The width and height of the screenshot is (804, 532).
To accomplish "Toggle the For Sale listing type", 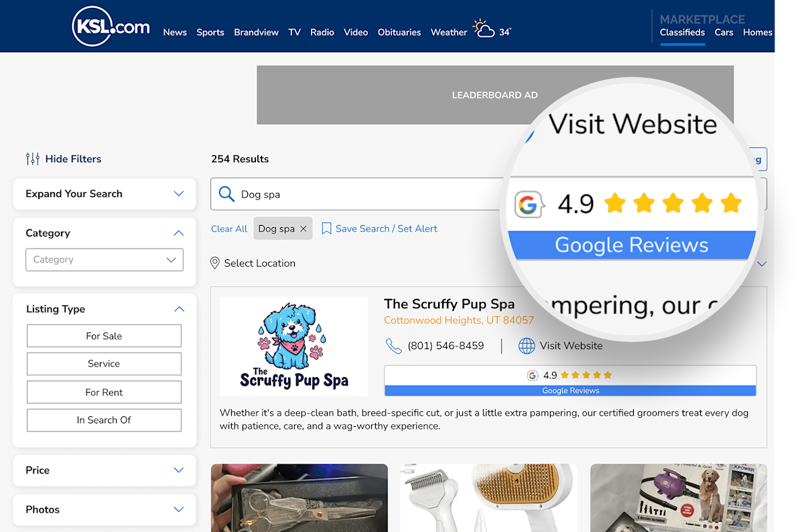I will click(x=104, y=336).
